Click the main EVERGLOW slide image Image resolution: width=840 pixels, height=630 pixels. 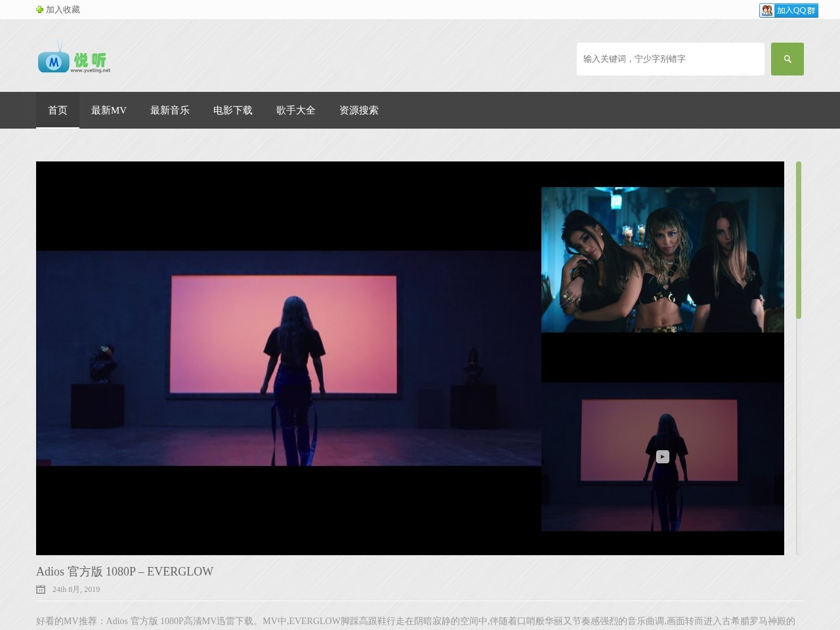(x=289, y=358)
